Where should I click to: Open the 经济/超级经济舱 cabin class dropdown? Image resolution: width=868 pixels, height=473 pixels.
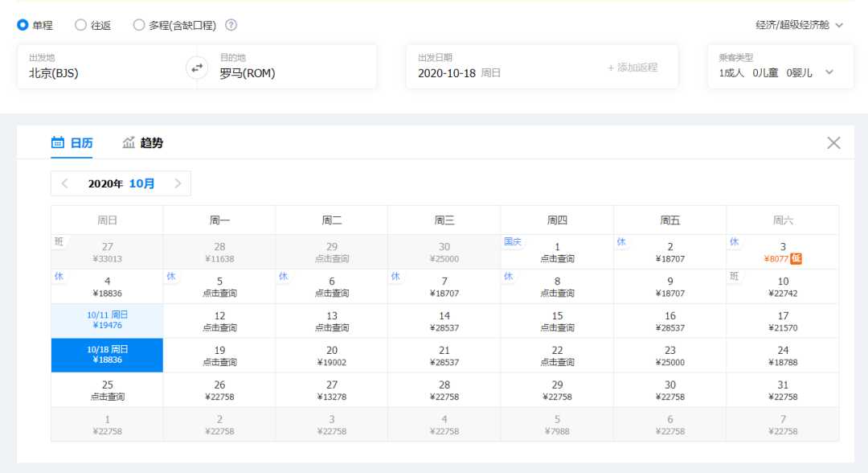(800, 25)
